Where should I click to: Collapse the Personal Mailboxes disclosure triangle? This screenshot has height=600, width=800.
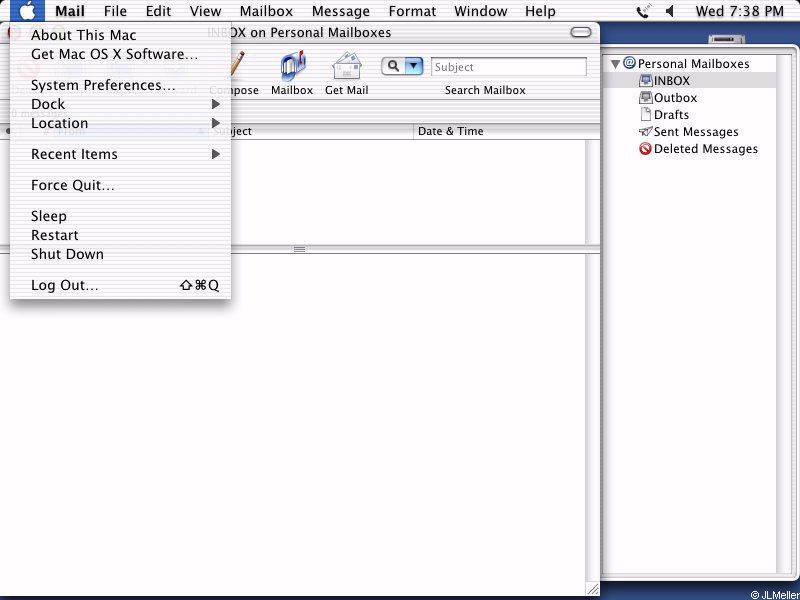click(x=616, y=64)
